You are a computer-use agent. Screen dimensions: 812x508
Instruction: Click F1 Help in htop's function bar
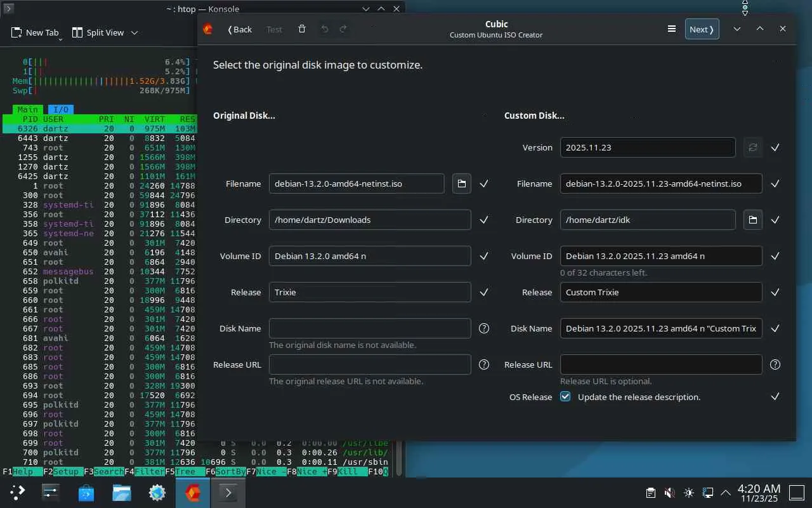[23, 472]
